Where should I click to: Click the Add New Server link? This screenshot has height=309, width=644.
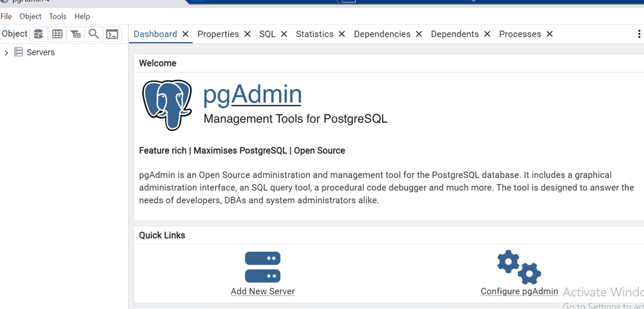click(262, 292)
